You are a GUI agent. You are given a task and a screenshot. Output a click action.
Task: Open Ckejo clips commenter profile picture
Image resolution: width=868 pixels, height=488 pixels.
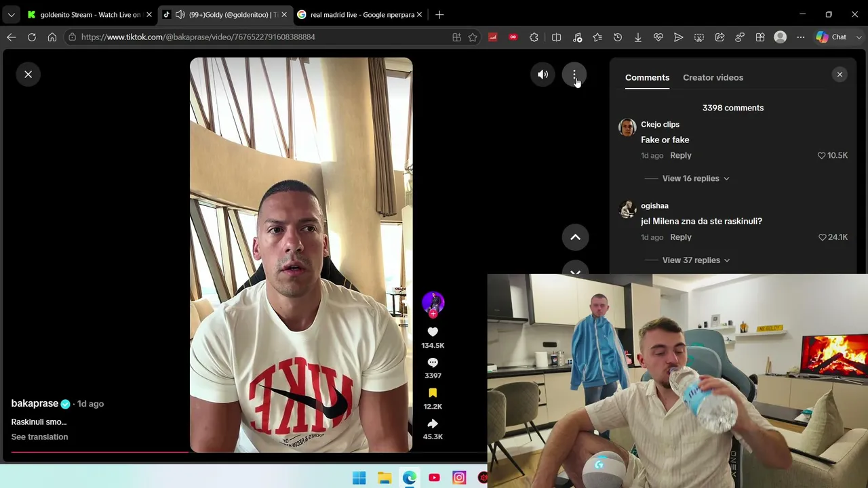tap(627, 127)
